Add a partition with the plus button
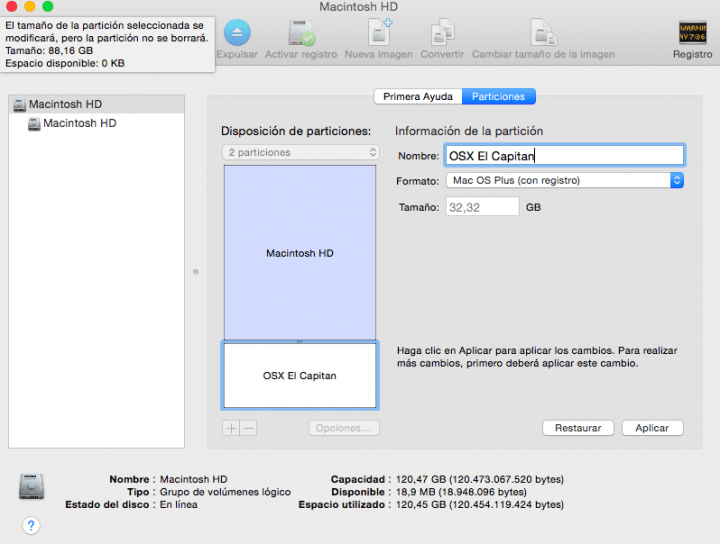This screenshot has width=720, height=544. [231, 428]
